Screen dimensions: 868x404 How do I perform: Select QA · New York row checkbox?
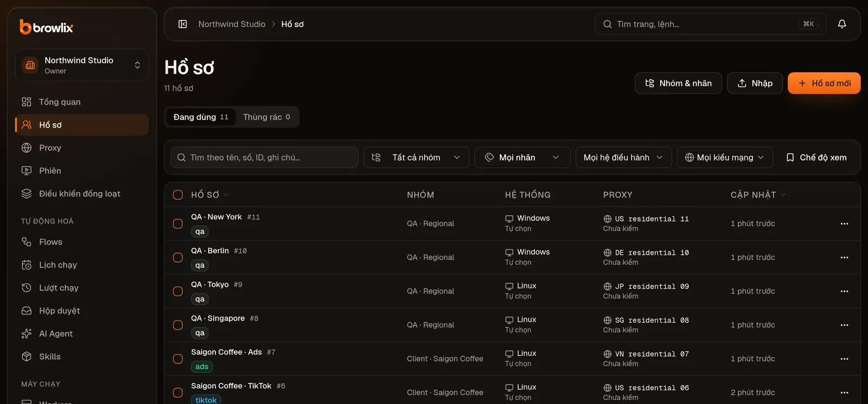click(x=178, y=224)
